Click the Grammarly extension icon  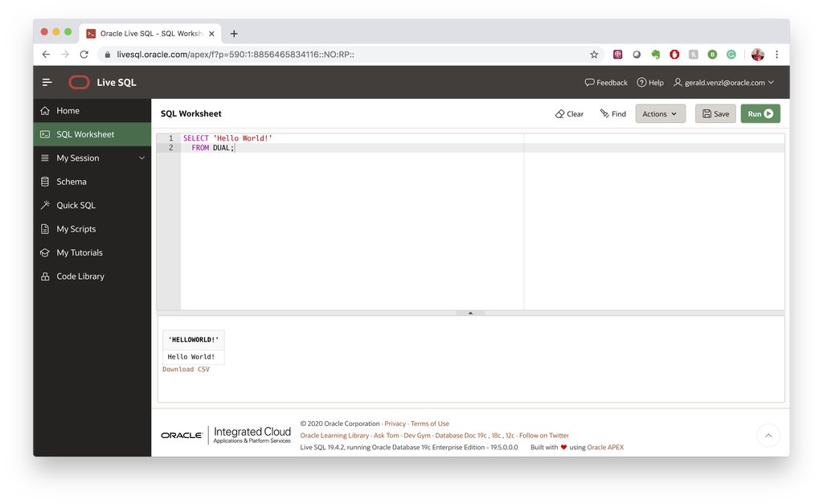731,55
